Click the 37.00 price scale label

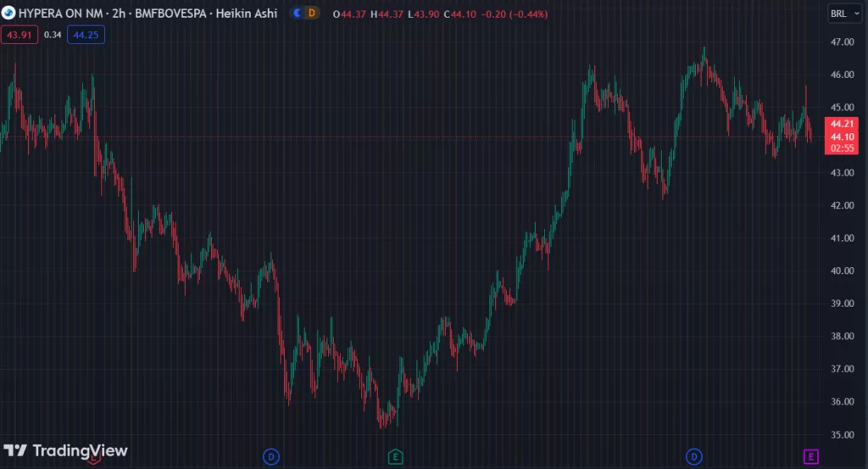coord(842,369)
